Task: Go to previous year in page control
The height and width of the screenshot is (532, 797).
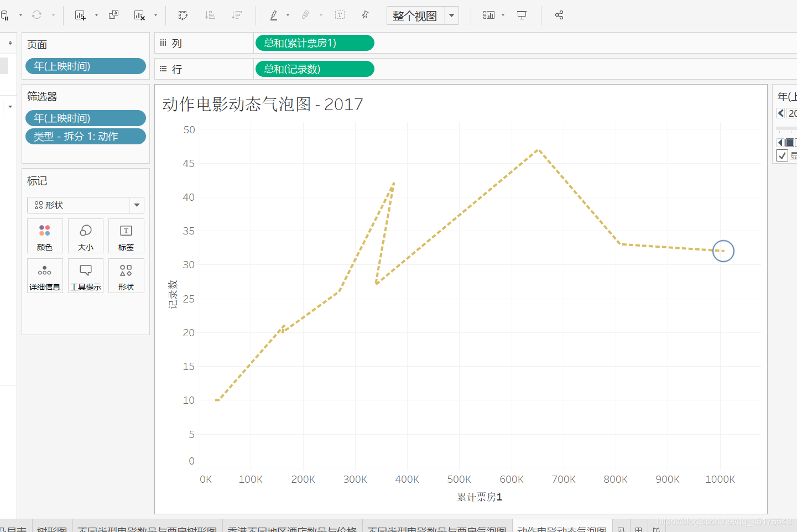Action: tap(780, 113)
